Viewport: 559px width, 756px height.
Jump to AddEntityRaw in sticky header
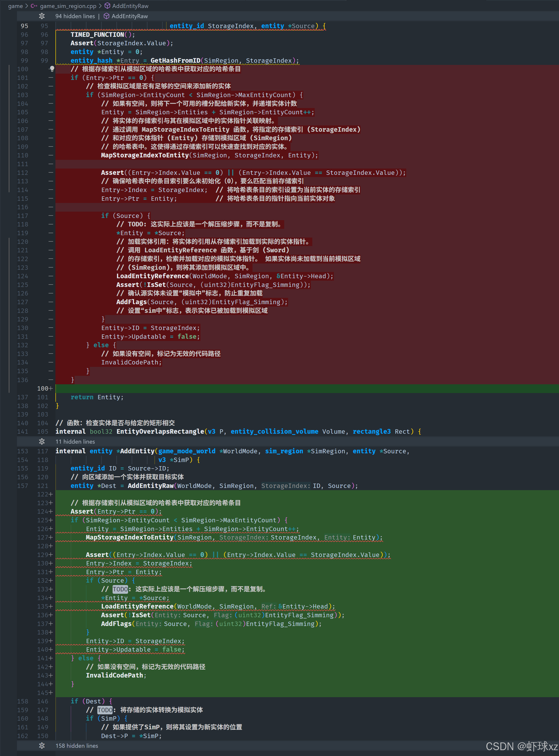130,16
